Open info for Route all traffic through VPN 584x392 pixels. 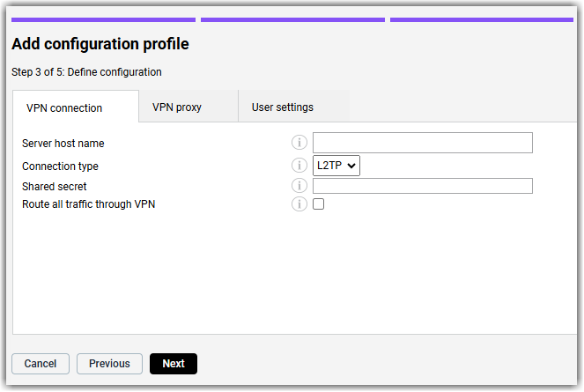[299, 203]
